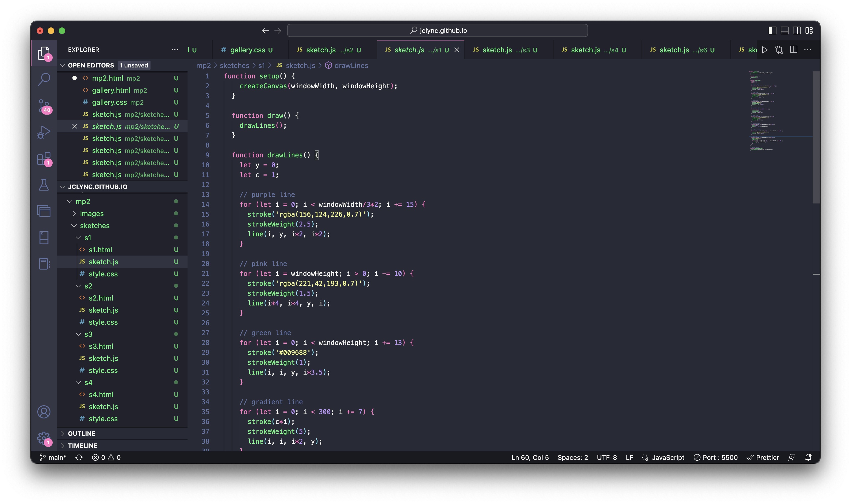
Task: Open errors and warnings count in status bar
Action: coord(106,457)
